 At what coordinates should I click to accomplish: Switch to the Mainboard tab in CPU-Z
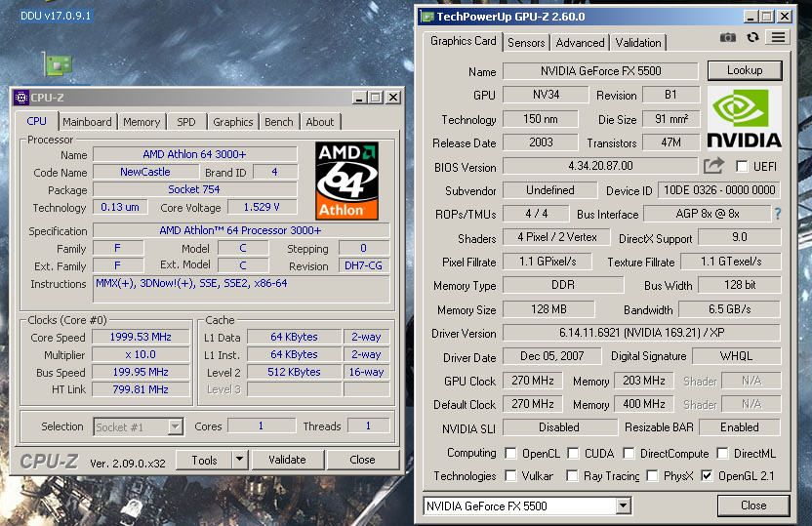coord(87,122)
